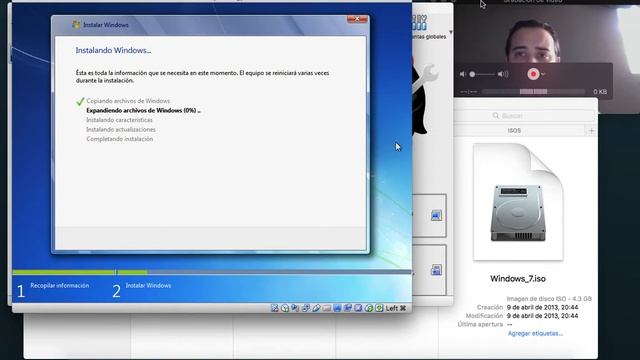Click the keyboard capture status icon
The height and width of the screenshot is (360, 640).
tap(379, 308)
